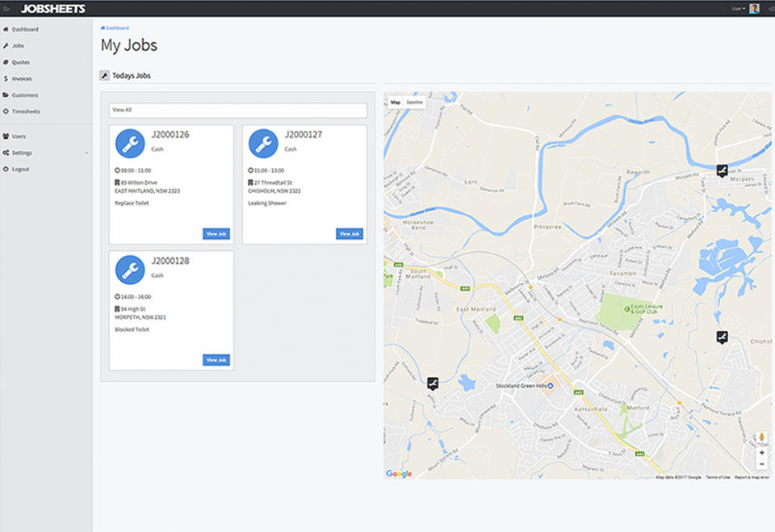Toggle sidebar with top-left hamburger icon
The width and height of the screenshot is (775, 532).
coord(6,8)
